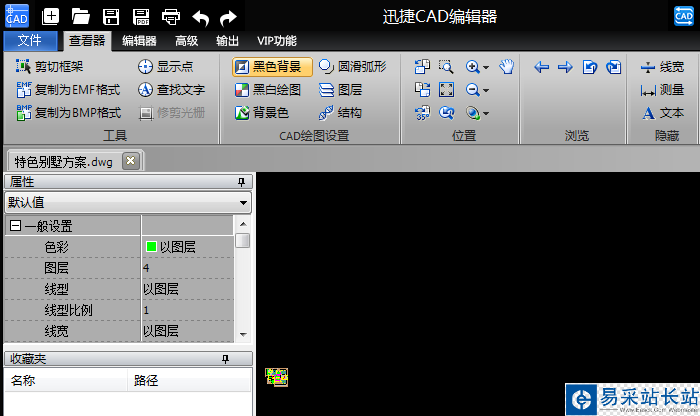Switch to the 查看器 tab

pos(87,41)
